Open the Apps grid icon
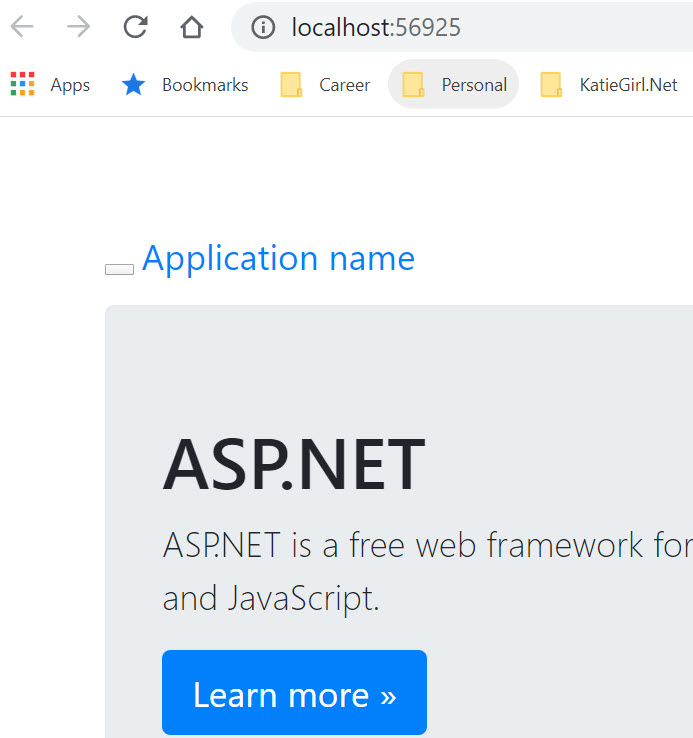The height and width of the screenshot is (738, 693). pos(23,84)
